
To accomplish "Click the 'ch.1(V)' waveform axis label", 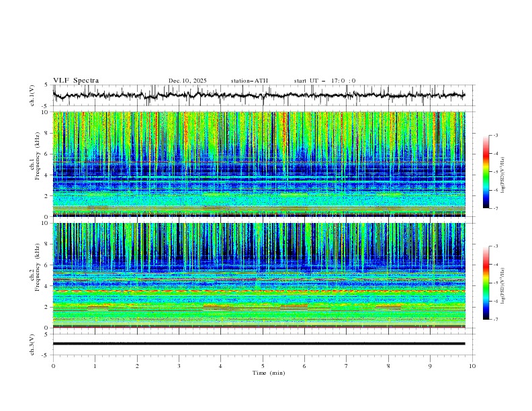I will point(32,95).
